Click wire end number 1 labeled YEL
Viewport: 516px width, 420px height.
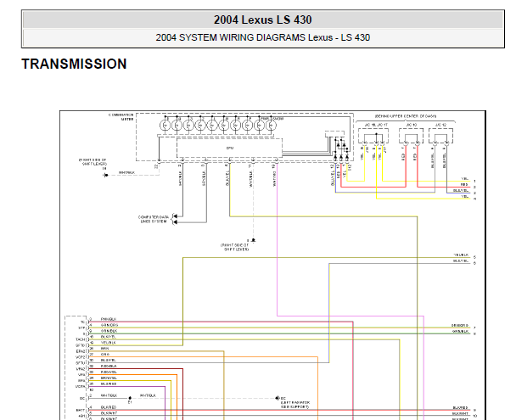474,182
